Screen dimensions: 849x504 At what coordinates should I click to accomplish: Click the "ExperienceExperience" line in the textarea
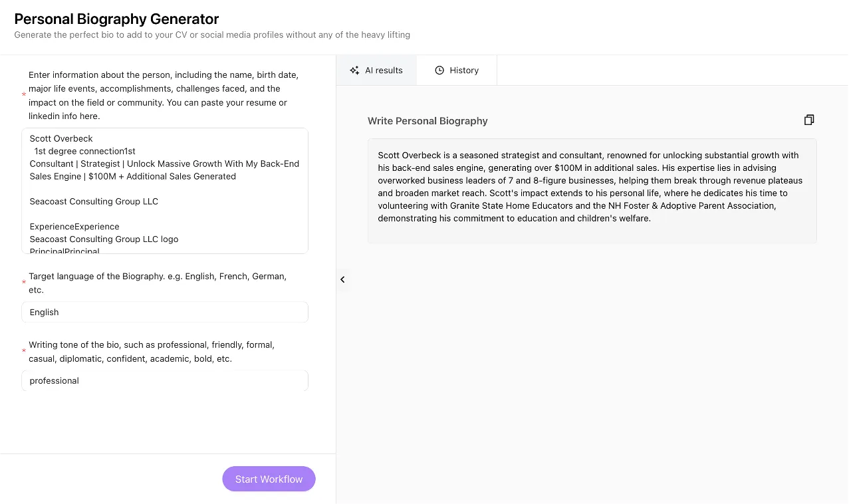(74, 227)
